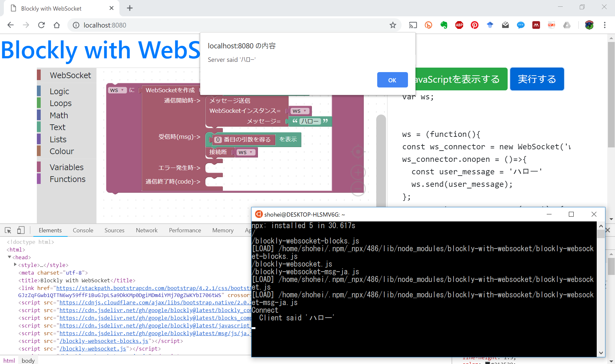Center the Blockly workspace
615x364 pixels.
(358, 152)
